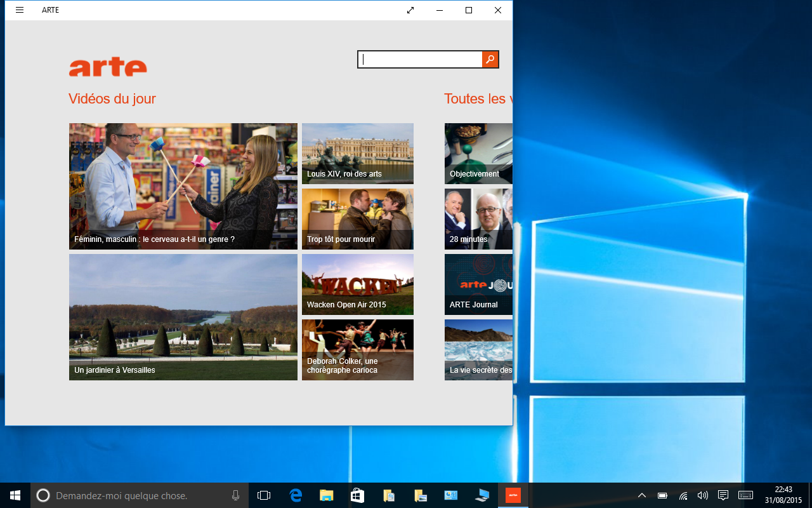The width and height of the screenshot is (812, 508).
Task: Click the 'Vidéos du jour' section heading
Action: coord(112,98)
